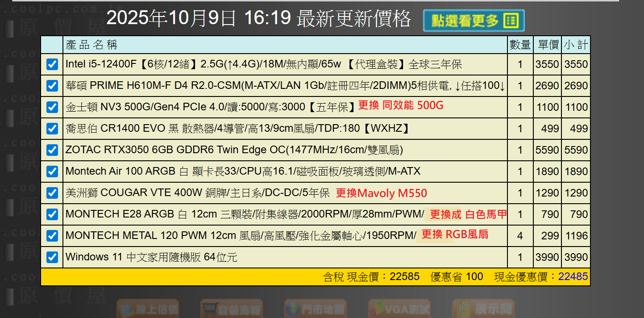This screenshot has width=644, height=318.
Task: Click the 現金優惠價 22485 total price
Action: [x=573, y=276]
